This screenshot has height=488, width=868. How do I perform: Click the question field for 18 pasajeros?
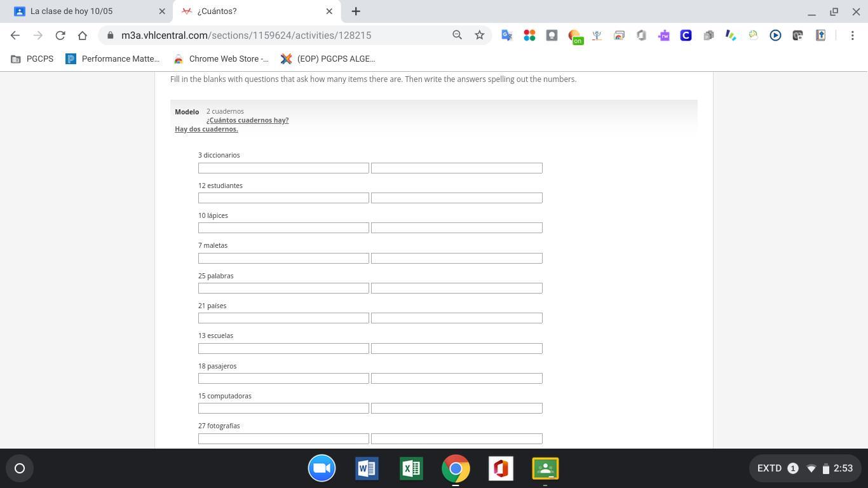tap(283, 378)
